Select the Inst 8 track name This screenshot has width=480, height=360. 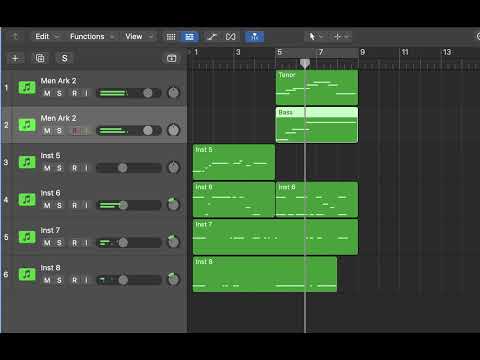[x=50, y=268]
